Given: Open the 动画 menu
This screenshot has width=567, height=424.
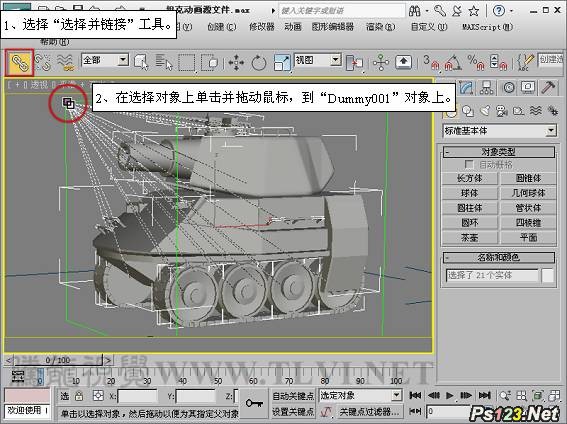Looking at the screenshot, I should click(293, 27).
